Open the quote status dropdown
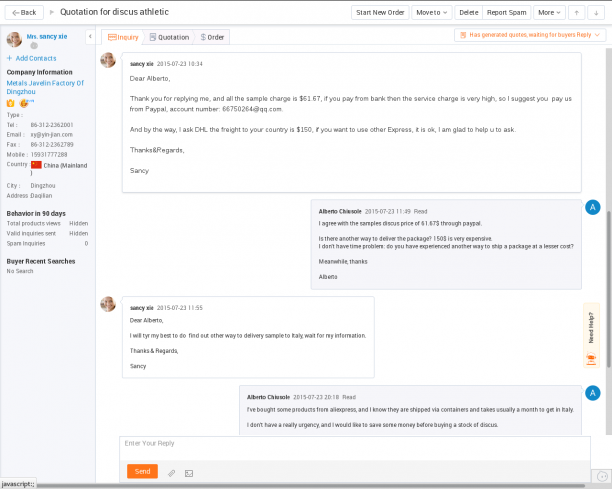The height and width of the screenshot is (489, 612). (x=530, y=35)
